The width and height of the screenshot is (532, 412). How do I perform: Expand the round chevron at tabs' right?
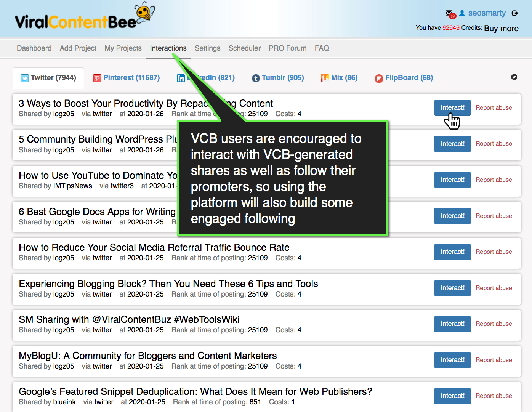click(x=514, y=77)
